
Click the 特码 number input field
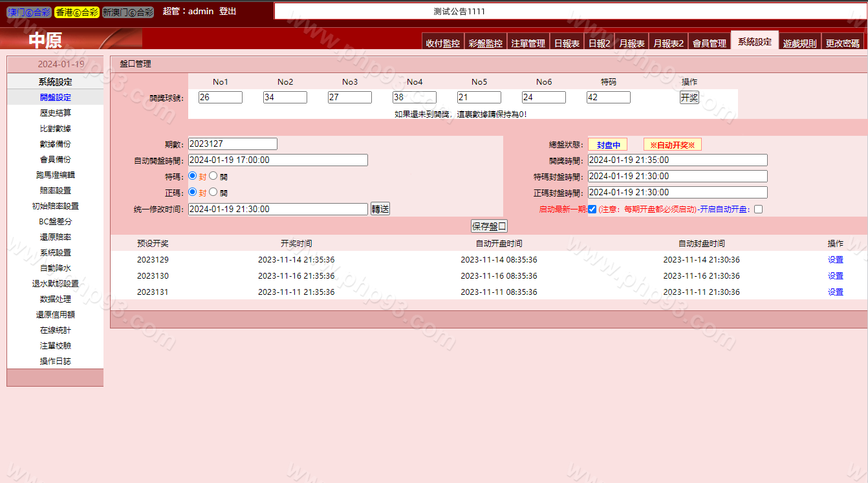point(608,98)
